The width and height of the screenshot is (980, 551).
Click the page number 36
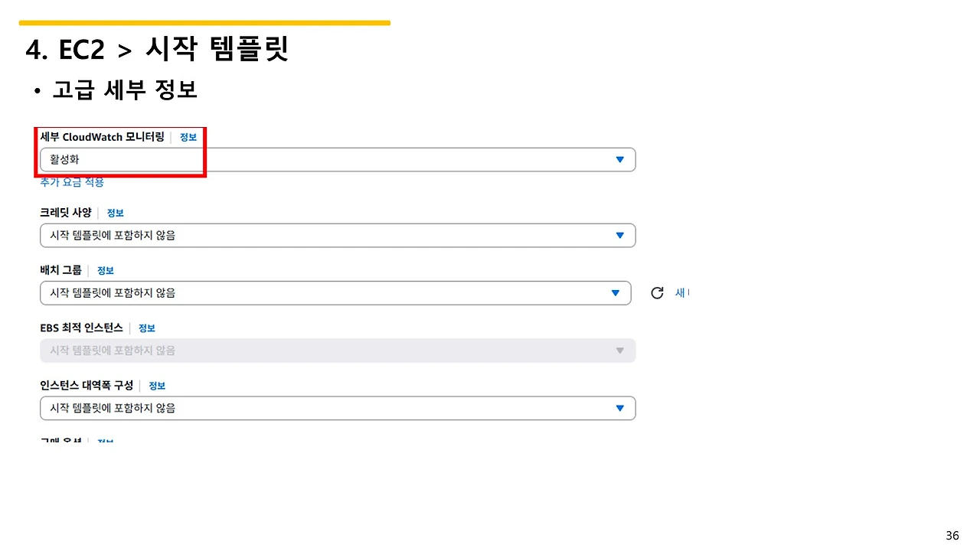point(952,535)
